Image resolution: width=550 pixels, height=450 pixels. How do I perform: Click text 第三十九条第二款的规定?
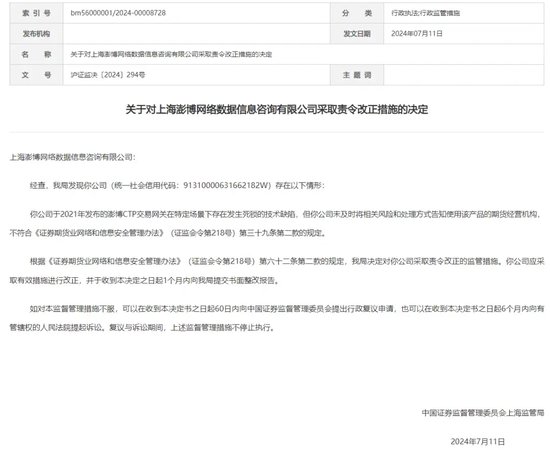tap(282, 233)
